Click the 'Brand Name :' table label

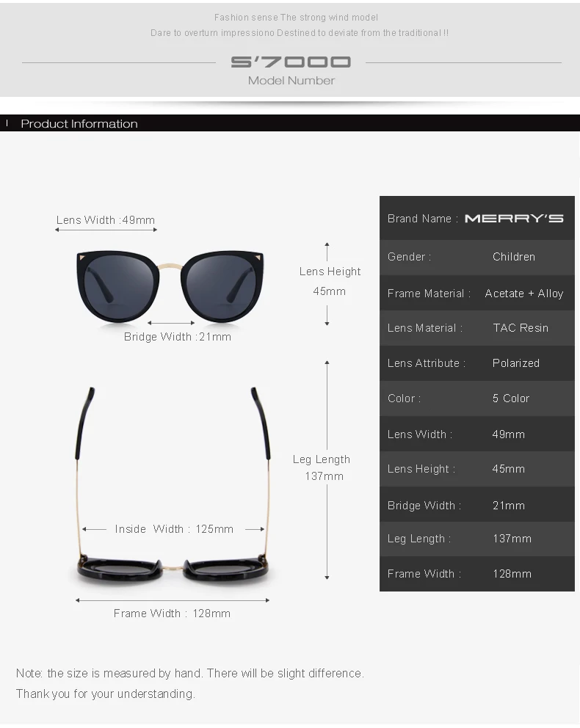pyautogui.click(x=423, y=219)
